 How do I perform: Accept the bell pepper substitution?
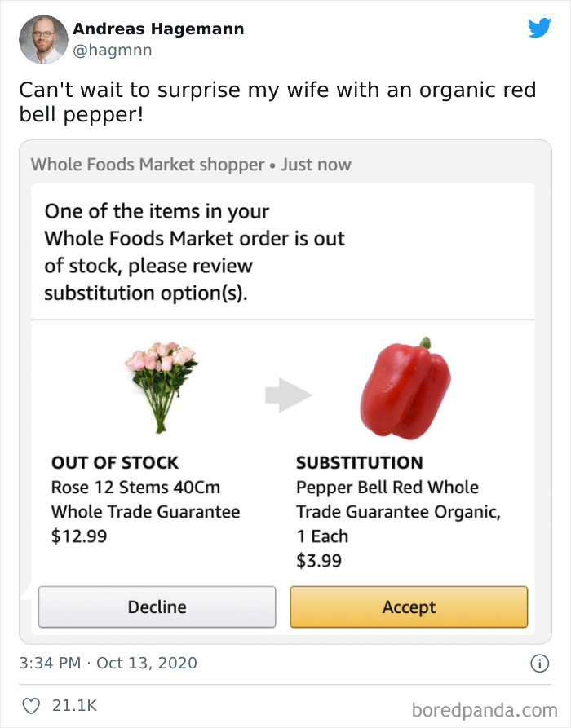click(x=408, y=607)
